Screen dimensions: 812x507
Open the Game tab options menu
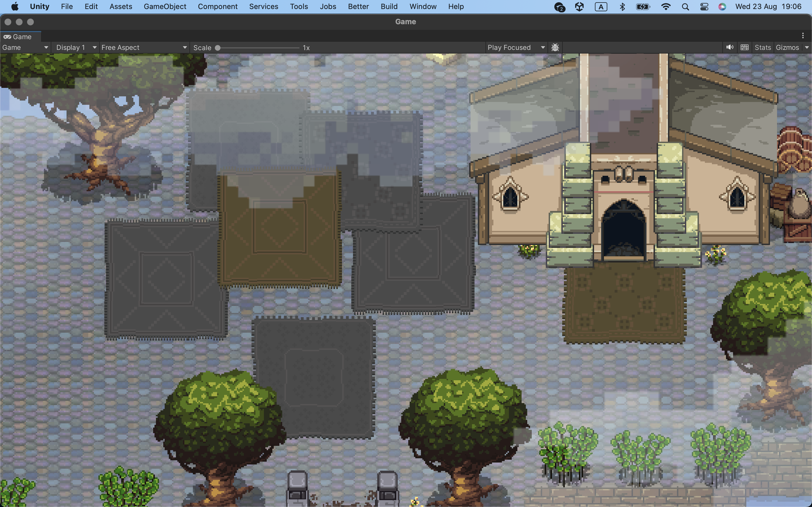(x=803, y=36)
